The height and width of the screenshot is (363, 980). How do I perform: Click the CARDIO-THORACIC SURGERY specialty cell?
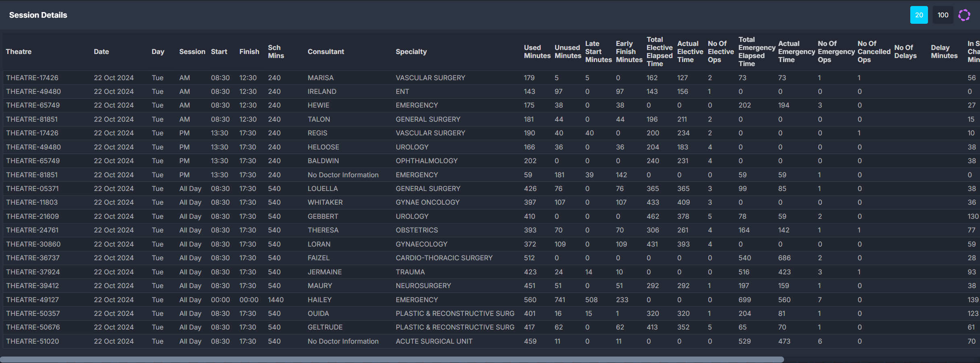[x=444, y=258]
